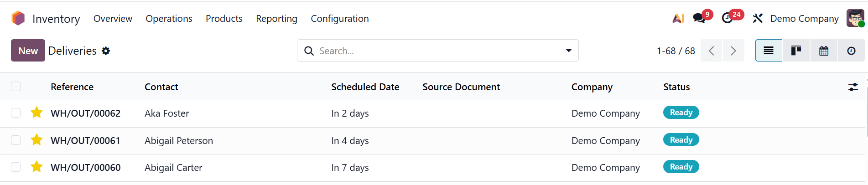Viewport: 868px width, 185px height.
Task: Switch to Kanban view
Action: click(796, 51)
